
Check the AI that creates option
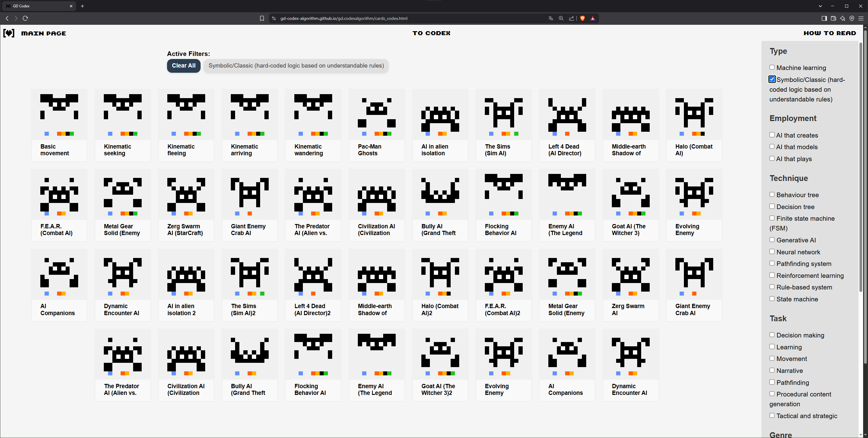pyautogui.click(x=772, y=135)
